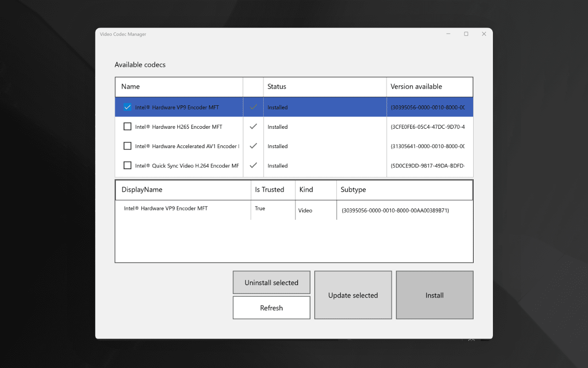The image size is (588, 368).
Task: Check the Quick Sync Video H.264 Encoder box
Action: [127, 165]
